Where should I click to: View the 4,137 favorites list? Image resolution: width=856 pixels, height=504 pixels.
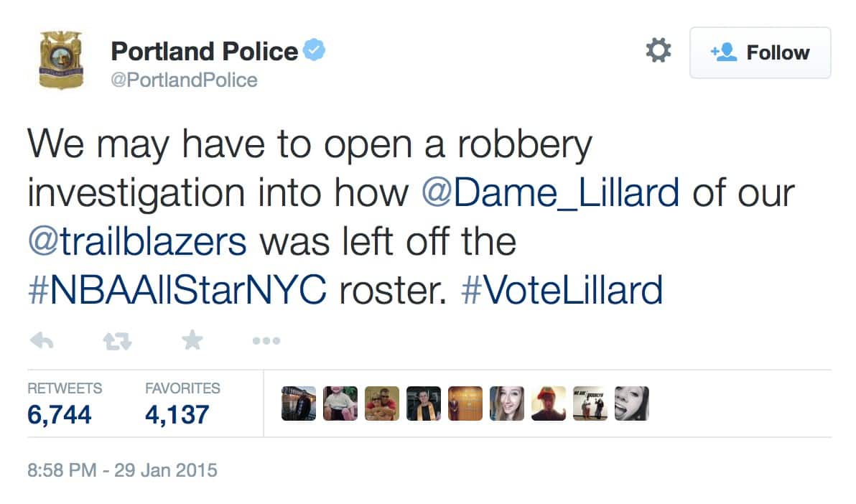tap(177, 414)
